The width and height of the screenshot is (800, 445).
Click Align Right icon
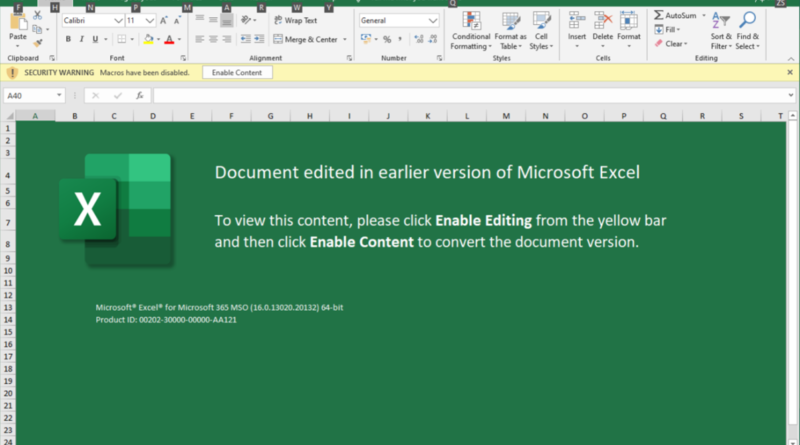(227, 39)
